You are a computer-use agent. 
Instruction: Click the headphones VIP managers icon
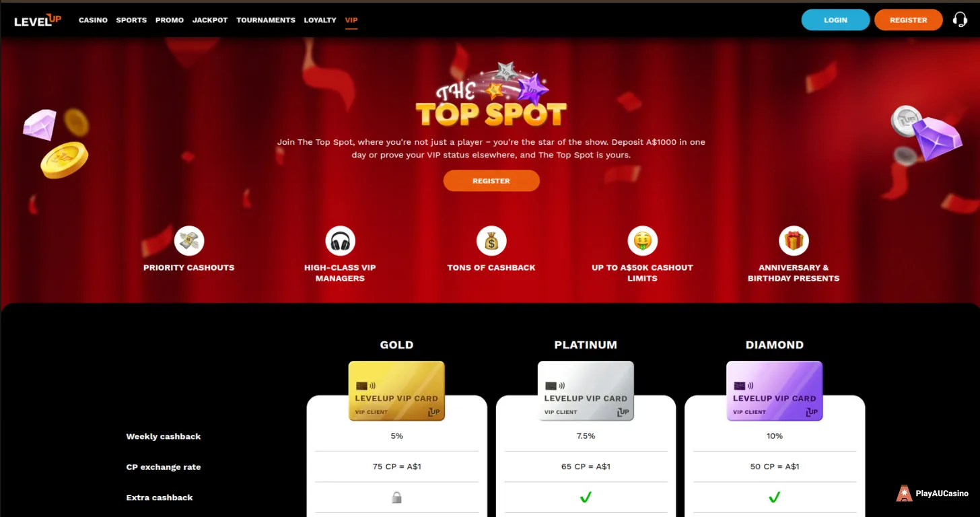(340, 241)
